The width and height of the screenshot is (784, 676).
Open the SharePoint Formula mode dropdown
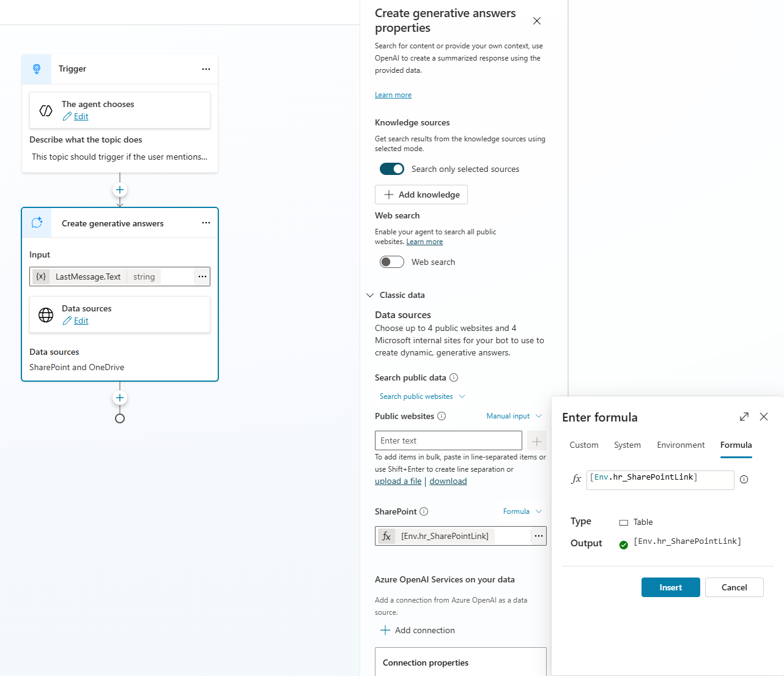pos(522,511)
